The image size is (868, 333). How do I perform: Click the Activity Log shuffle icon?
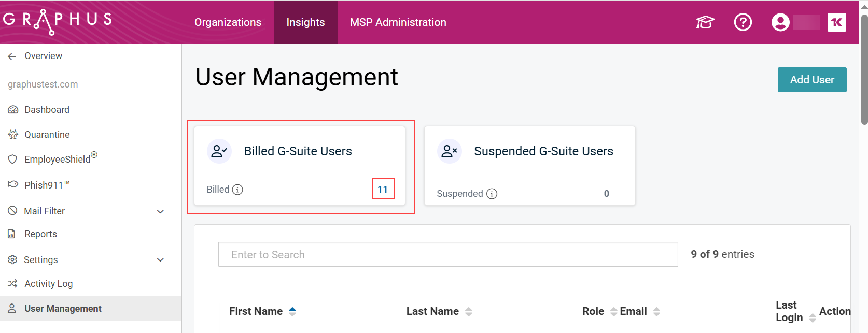(x=12, y=283)
